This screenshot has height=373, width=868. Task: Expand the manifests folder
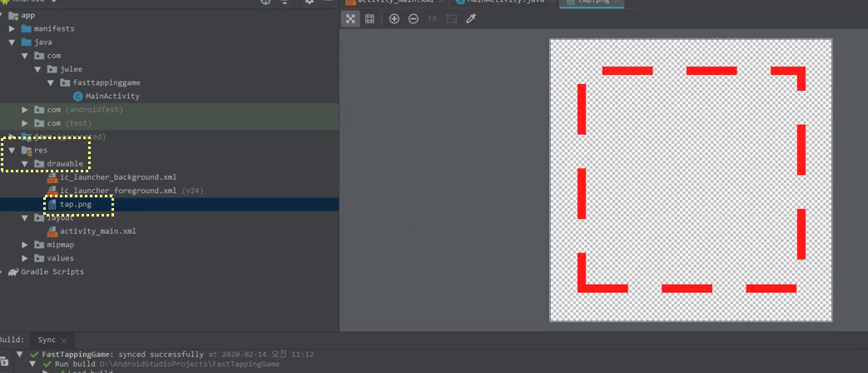tap(12, 29)
